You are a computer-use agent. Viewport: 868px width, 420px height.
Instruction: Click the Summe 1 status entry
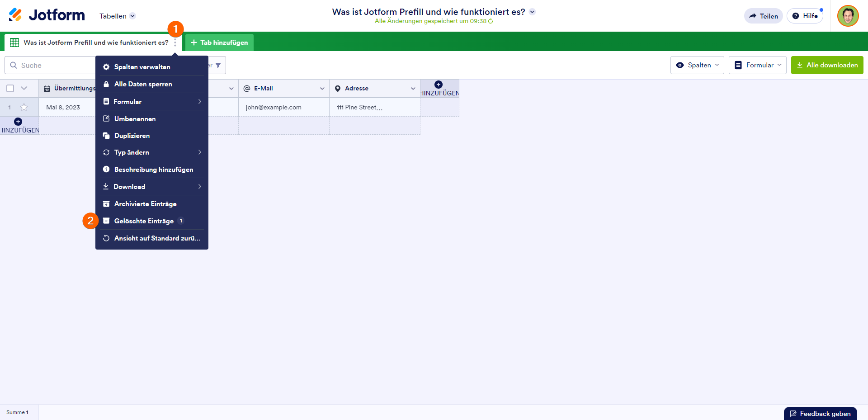[18, 412]
